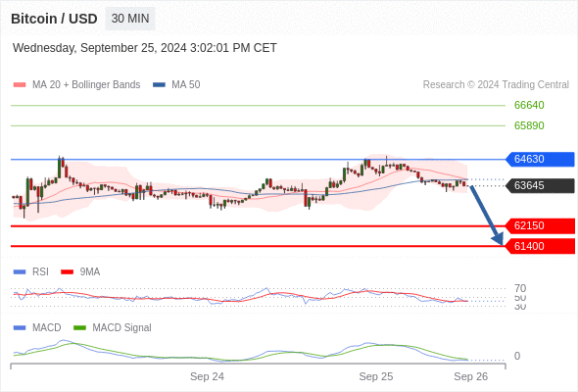The height and width of the screenshot is (392, 578).
Task: Click the RSI 70 level axis label
Action: point(520,288)
